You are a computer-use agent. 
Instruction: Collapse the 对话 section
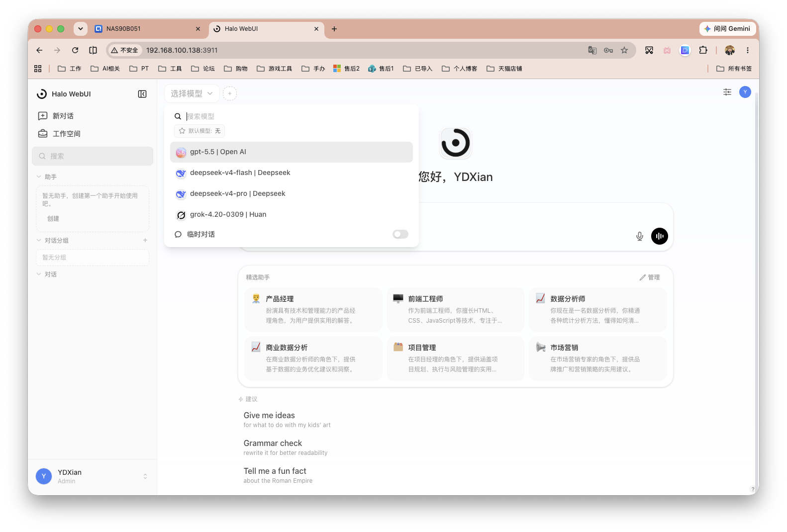pyautogui.click(x=39, y=274)
